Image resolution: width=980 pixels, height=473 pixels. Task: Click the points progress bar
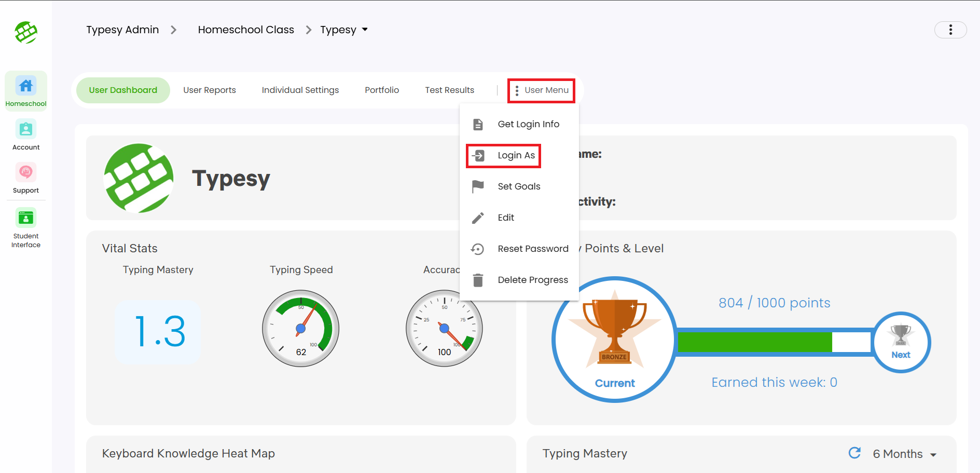(775, 342)
